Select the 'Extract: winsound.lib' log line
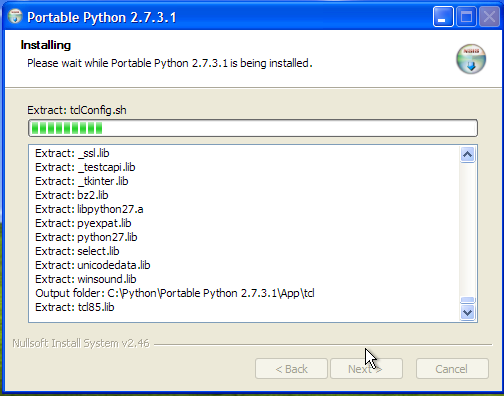The width and height of the screenshot is (504, 396). point(86,279)
